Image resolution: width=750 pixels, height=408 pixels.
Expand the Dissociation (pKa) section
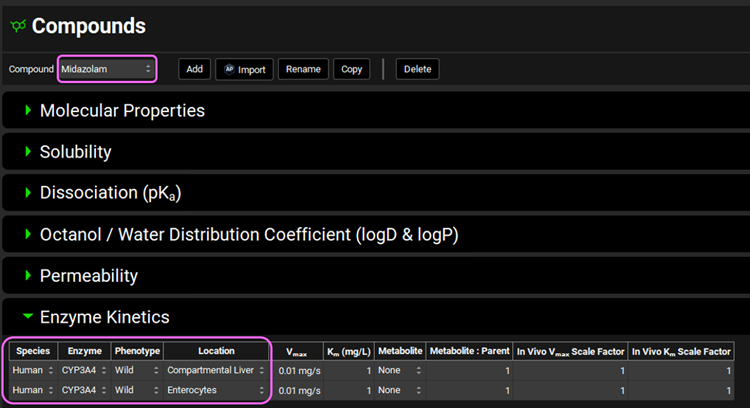coord(110,193)
